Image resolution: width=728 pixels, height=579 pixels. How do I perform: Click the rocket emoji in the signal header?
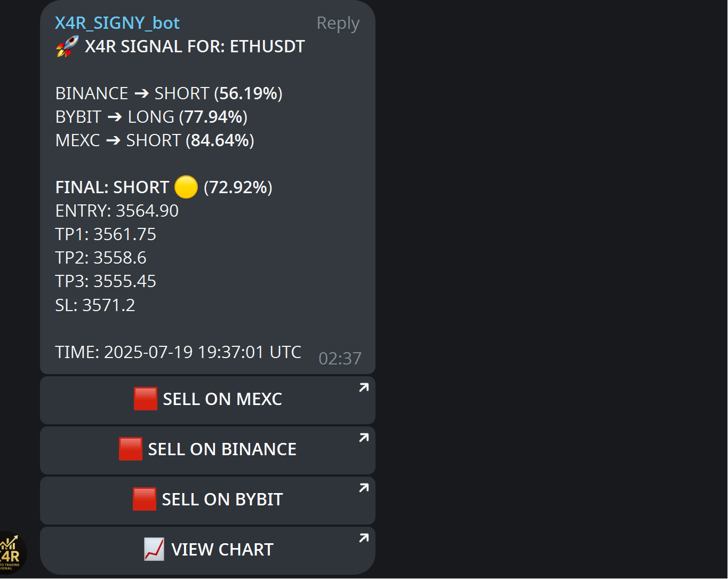pyautogui.click(x=66, y=46)
